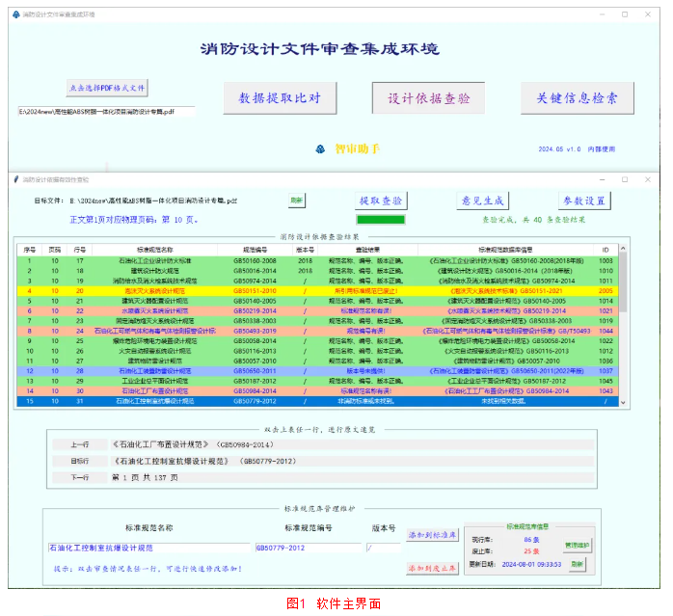The width and height of the screenshot is (673, 616).
Task: Open the 设计依据查验 module
Action: (428, 98)
